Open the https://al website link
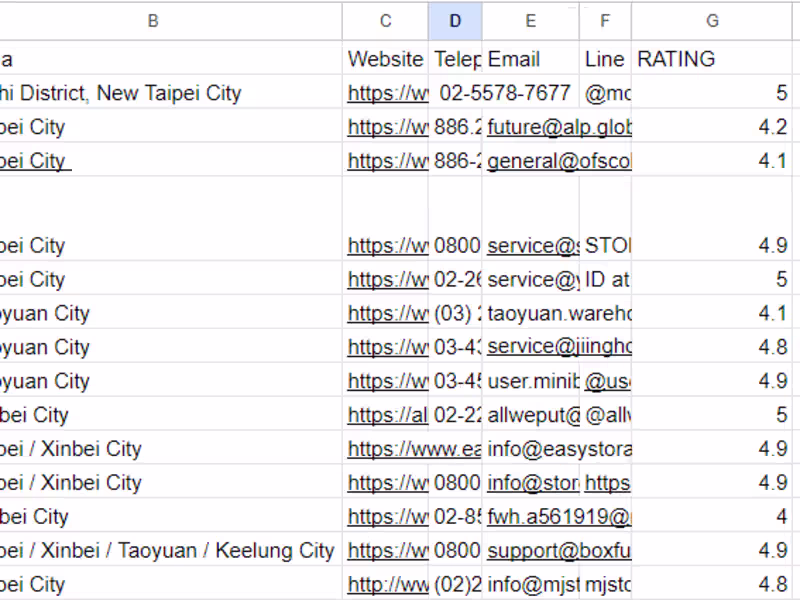Image resolution: width=800 pixels, height=600 pixels. 388,415
